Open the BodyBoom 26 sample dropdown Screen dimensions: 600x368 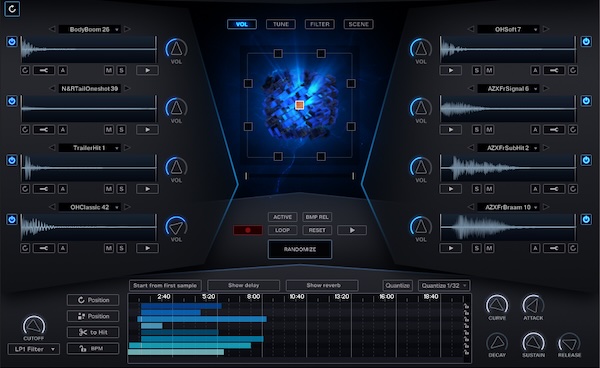pos(90,29)
